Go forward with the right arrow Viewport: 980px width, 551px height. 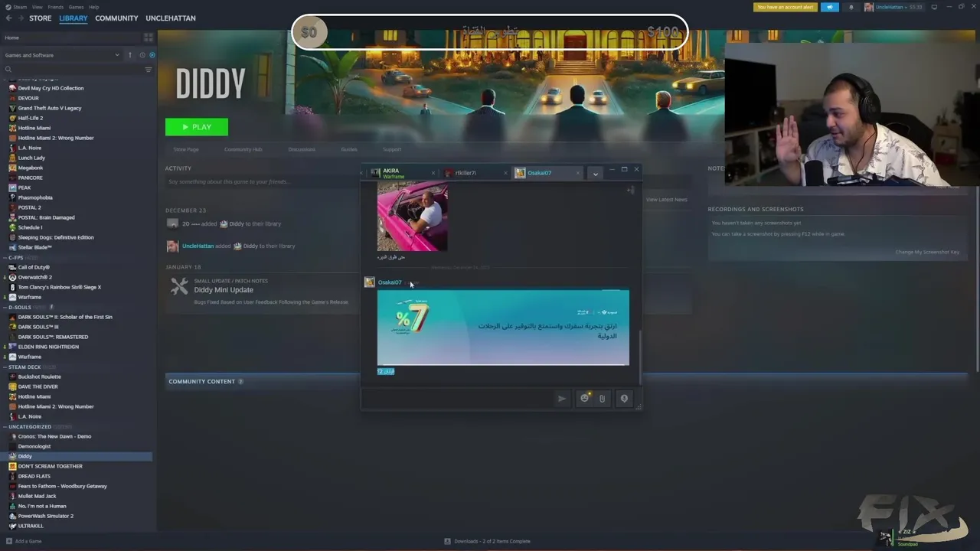click(x=21, y=18)
